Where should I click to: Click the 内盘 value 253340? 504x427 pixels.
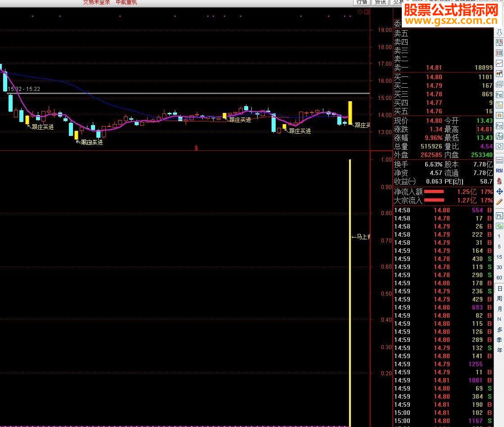click(481, 155)
